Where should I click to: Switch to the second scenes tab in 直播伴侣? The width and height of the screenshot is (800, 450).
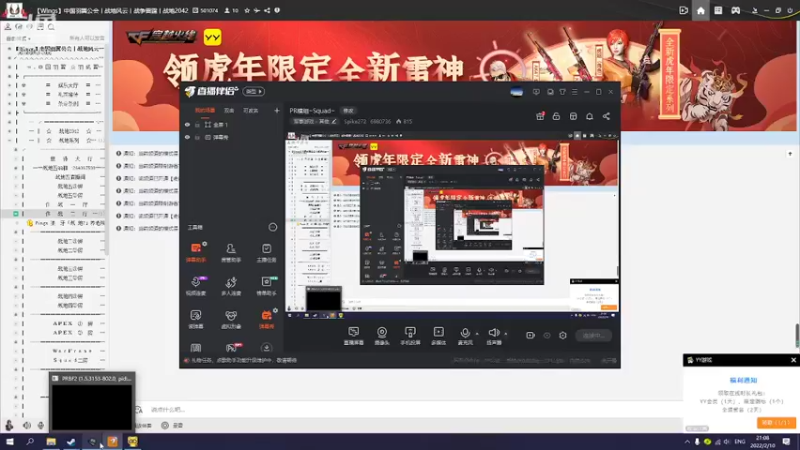(229, 110)
